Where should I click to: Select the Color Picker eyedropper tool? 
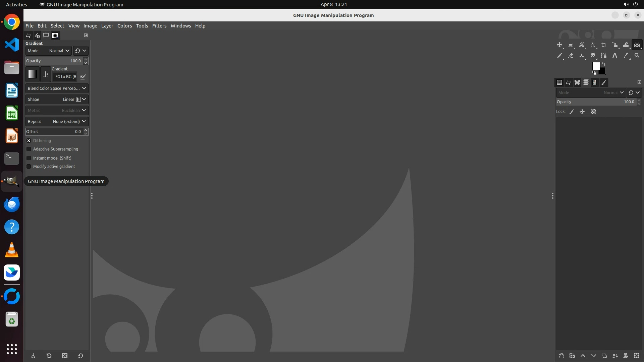pos(626,56)
